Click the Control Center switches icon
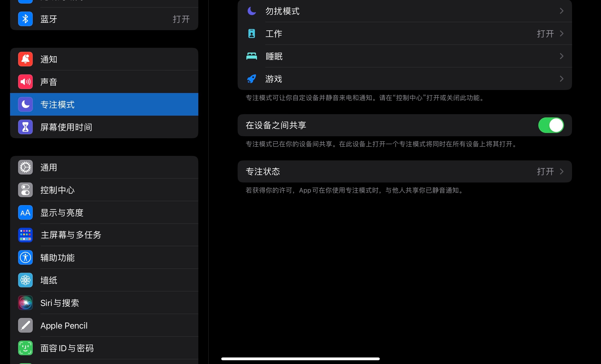Screen dimensions: 601x364 pos(25,190)
